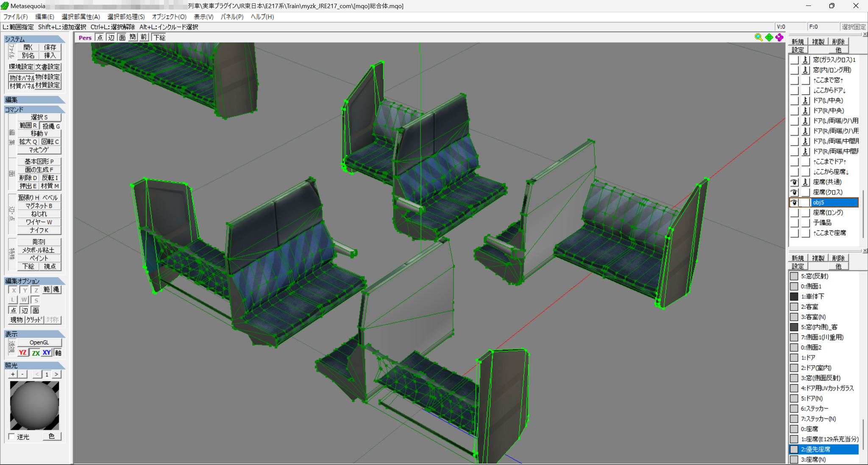The height and width of the screenshot is (465, 868).
Task: Open the light 色 color button
Action: 52,436
